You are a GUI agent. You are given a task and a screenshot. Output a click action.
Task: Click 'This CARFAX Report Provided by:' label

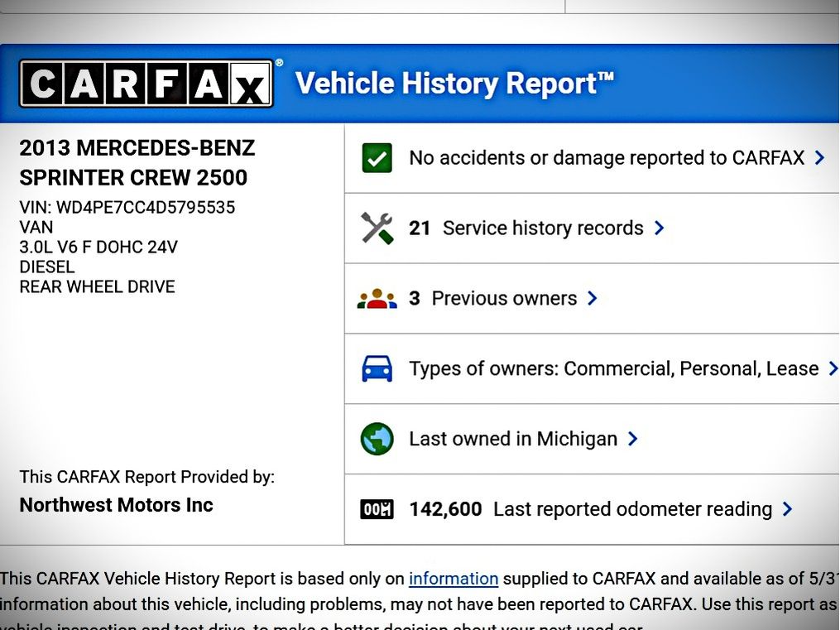tap(146, 477)
